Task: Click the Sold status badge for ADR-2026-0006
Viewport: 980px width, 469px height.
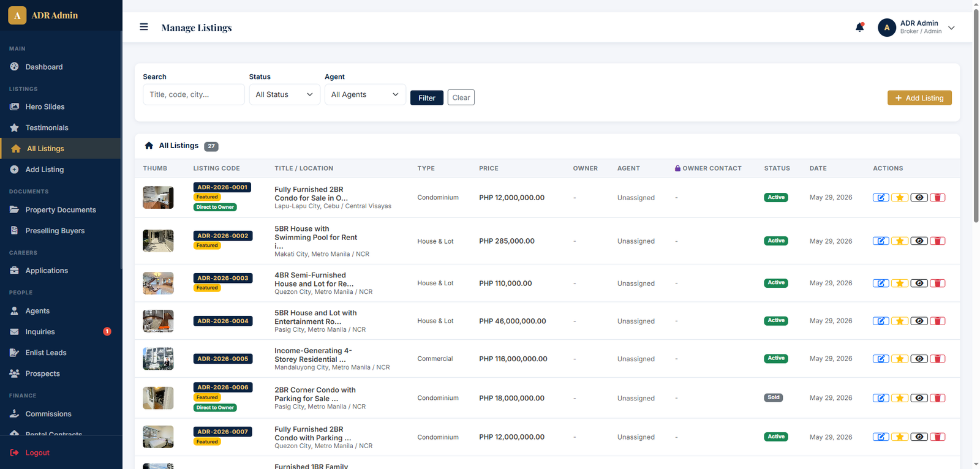Action: (774, 397)
